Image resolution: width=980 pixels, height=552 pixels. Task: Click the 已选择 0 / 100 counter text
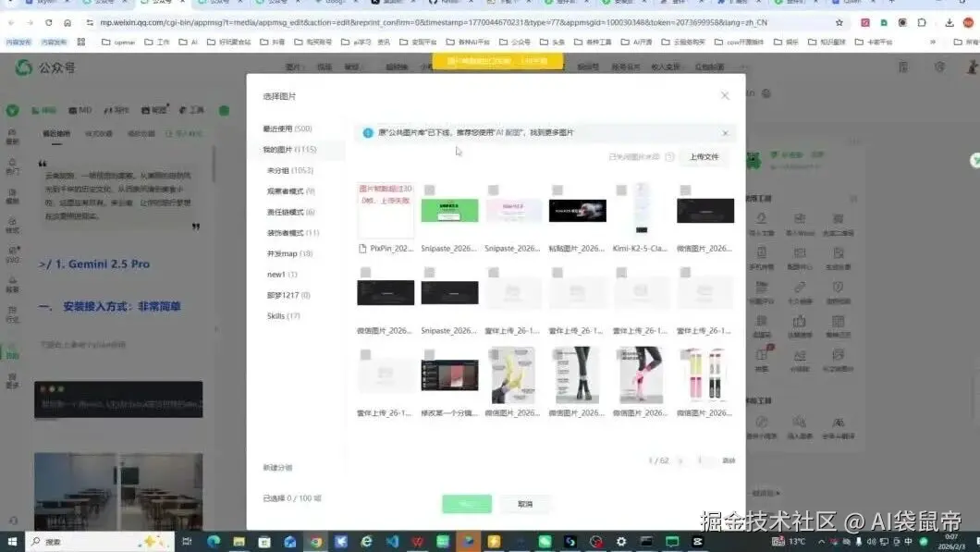coord(292,498)
